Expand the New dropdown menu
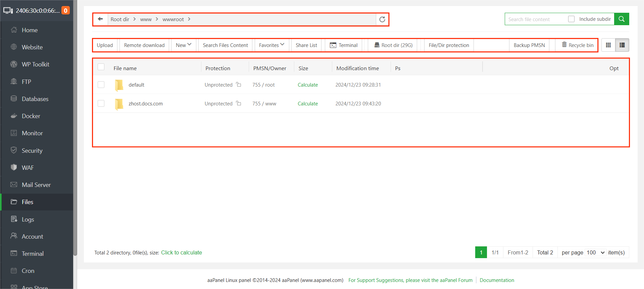 [x=183, y=45]
